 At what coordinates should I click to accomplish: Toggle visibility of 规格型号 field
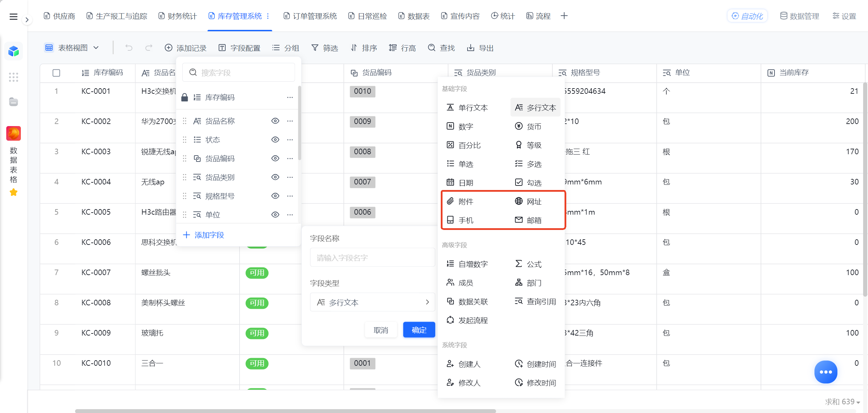pos(275,196)
